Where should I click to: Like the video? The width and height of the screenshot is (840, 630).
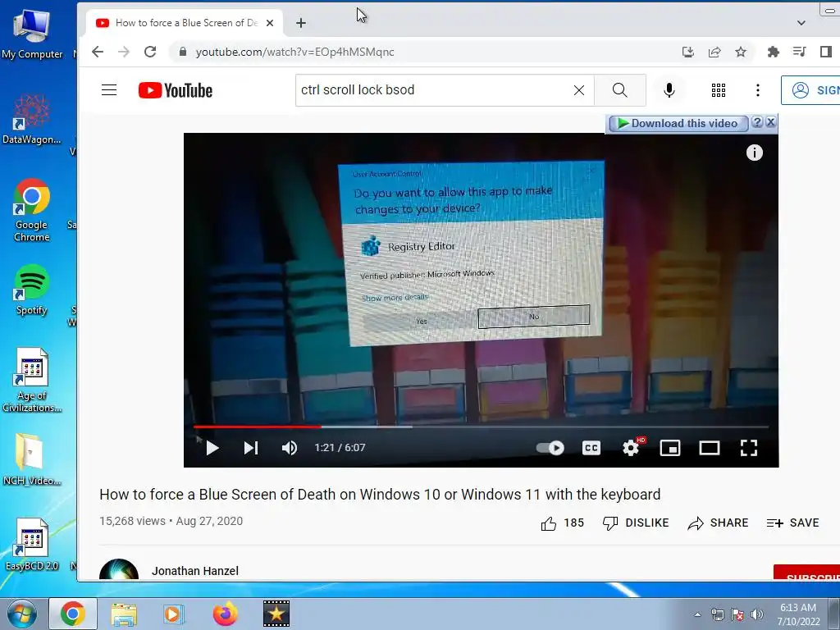coord(562,523)
